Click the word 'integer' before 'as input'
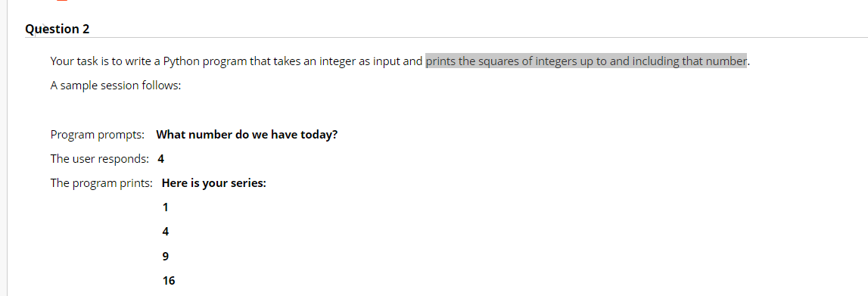Viewport: 868px width, 296px height. point(337,61)
